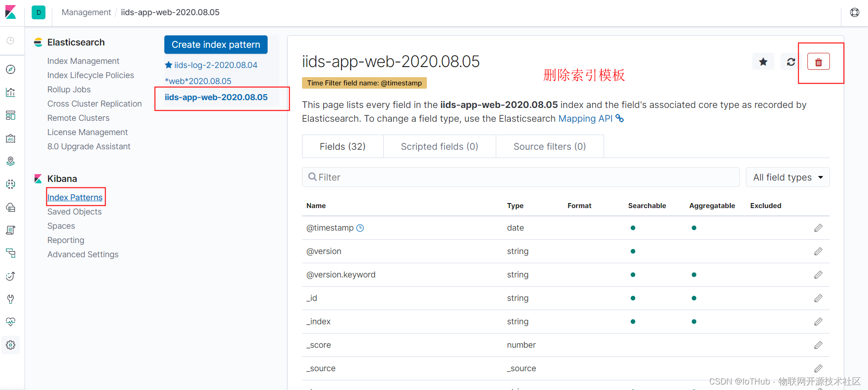Click the _source field name cell
This screenshot has width=868, height=390.
coord(321,368)
